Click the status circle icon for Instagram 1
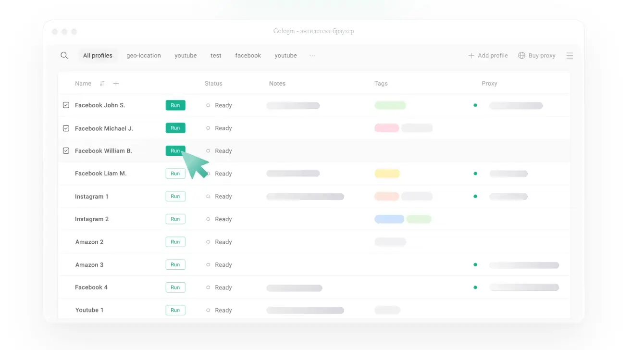The height and width of the screenshot is (350, 644). point(208,196)
